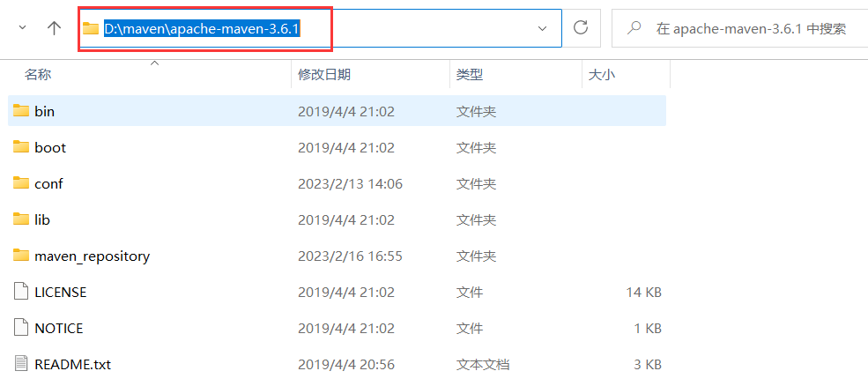Click maven_repository date 2023/2/16 16:55
This screenshot has height=386, width=868.
(350, 256)
